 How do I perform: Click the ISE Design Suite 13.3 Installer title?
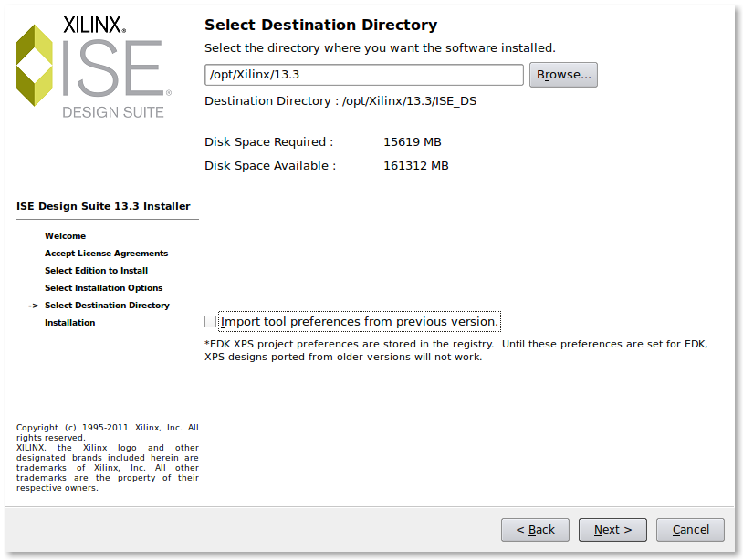coord(103,206)
